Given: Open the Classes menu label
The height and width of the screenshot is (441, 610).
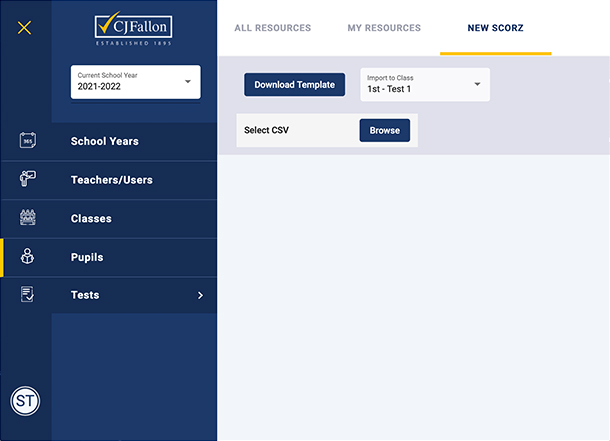Looking at the screenshot, I should coord(91,218).
